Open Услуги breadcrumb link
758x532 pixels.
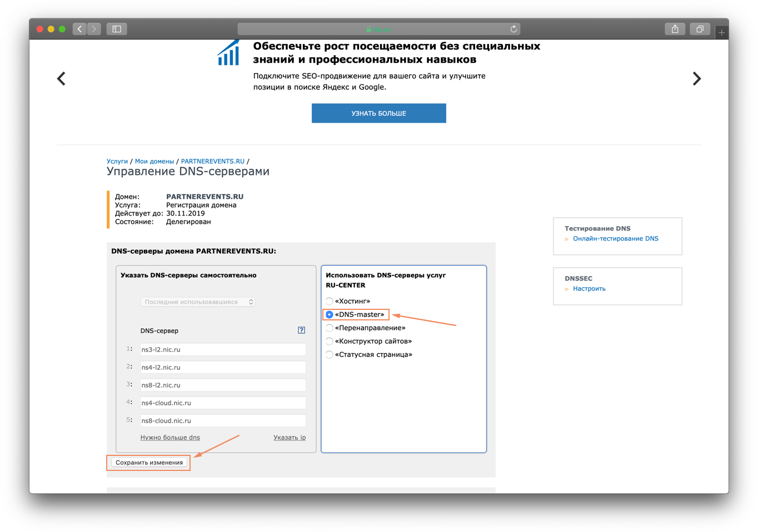pos(117,162)
